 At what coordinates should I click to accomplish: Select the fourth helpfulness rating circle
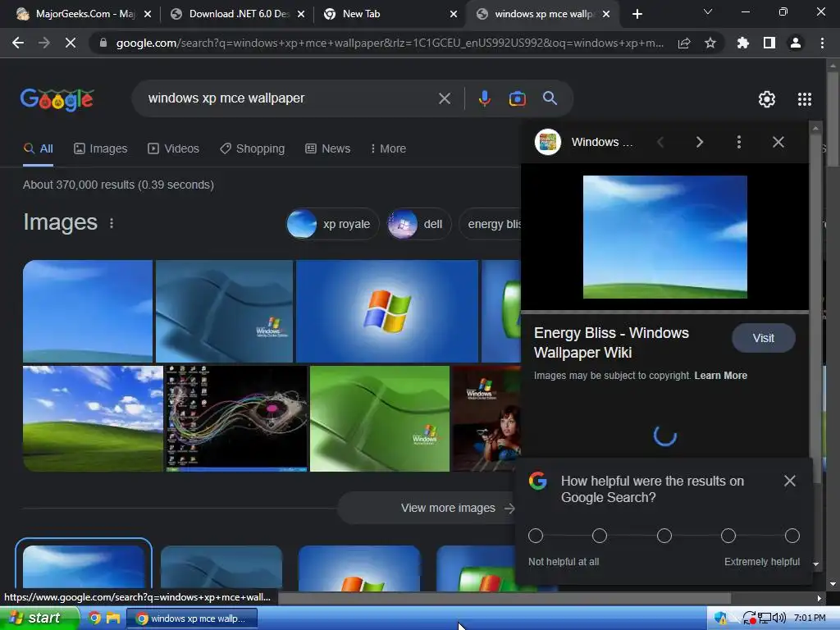(728, 536)
